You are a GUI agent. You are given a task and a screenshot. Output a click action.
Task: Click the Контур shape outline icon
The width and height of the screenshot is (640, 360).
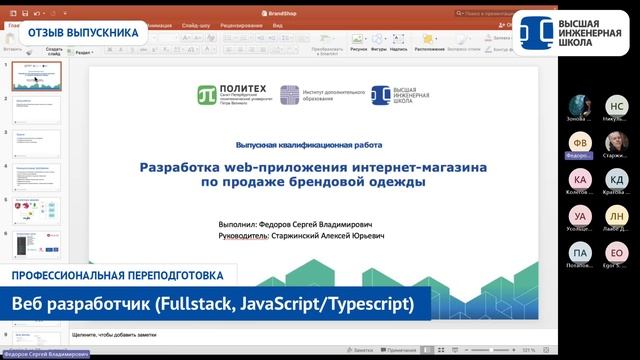488,50
